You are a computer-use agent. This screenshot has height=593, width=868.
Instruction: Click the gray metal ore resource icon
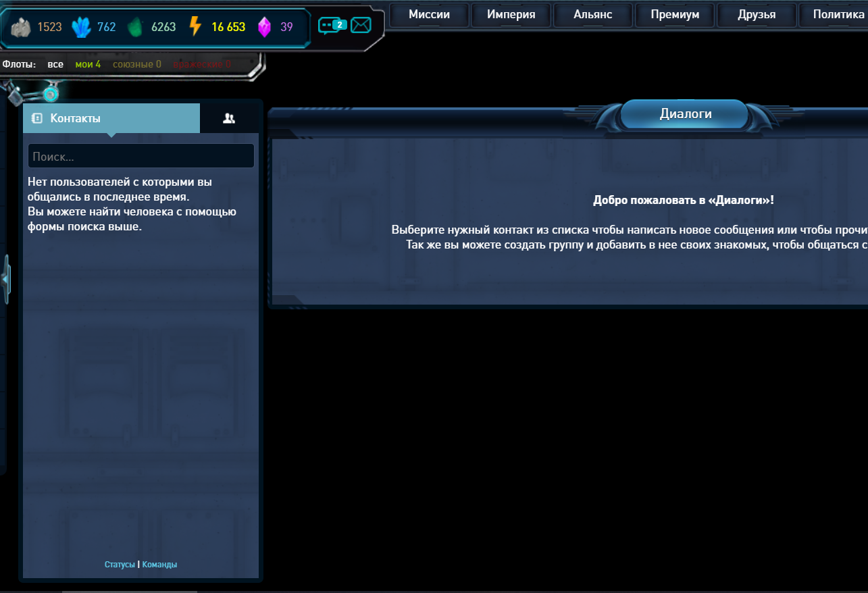click(x=22, y=27)
